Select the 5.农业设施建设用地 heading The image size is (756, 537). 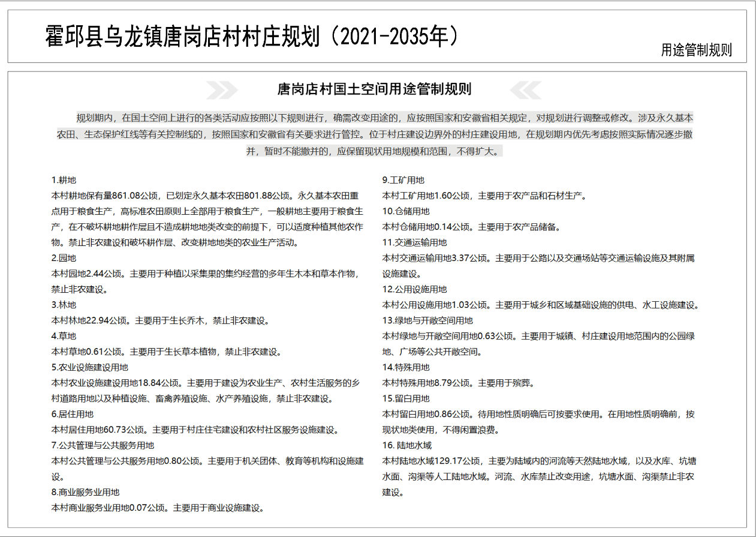coord(89,367)
